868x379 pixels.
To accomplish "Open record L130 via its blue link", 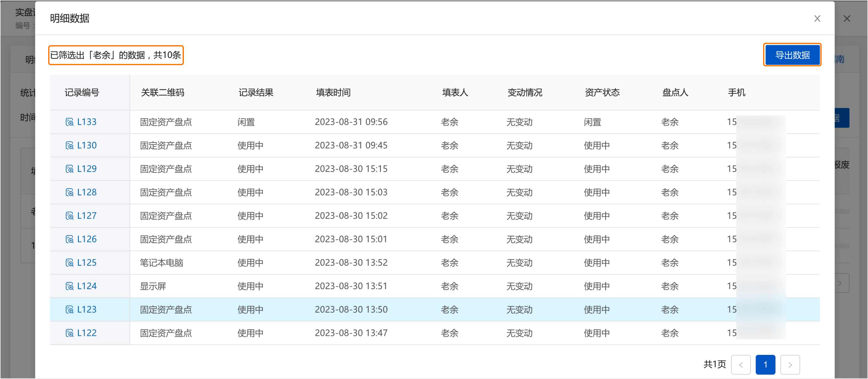I will click(86, 145).
